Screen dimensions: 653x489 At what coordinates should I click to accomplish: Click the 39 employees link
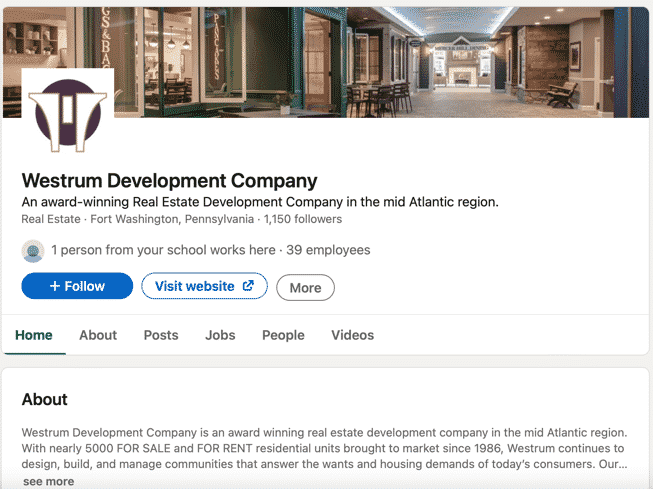tap(328, 250)
